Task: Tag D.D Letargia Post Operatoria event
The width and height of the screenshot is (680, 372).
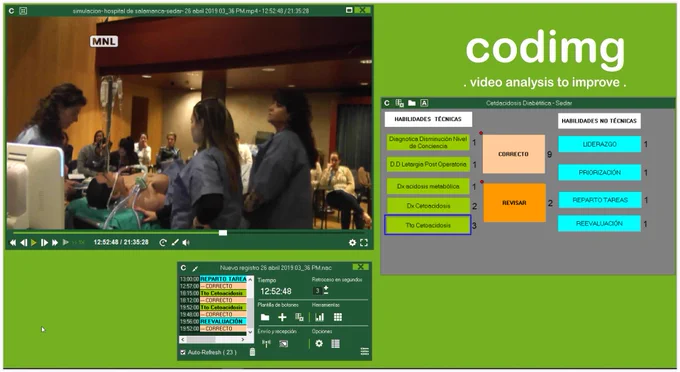Action: (428, 164)
